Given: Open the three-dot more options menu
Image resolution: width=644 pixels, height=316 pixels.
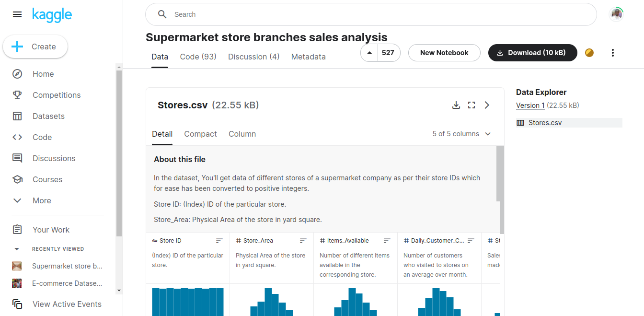Looking at the screenshot, I should pos(613,53).
